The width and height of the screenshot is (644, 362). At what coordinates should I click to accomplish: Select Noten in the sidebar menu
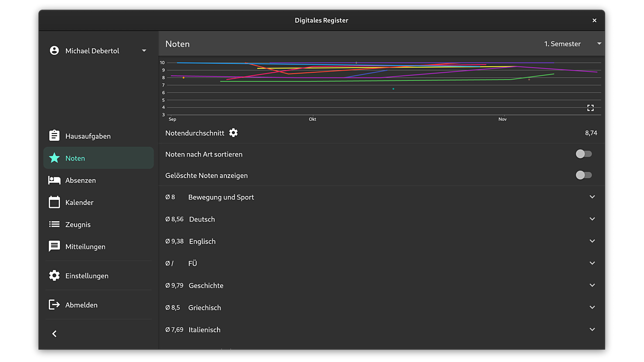[75, 158]
